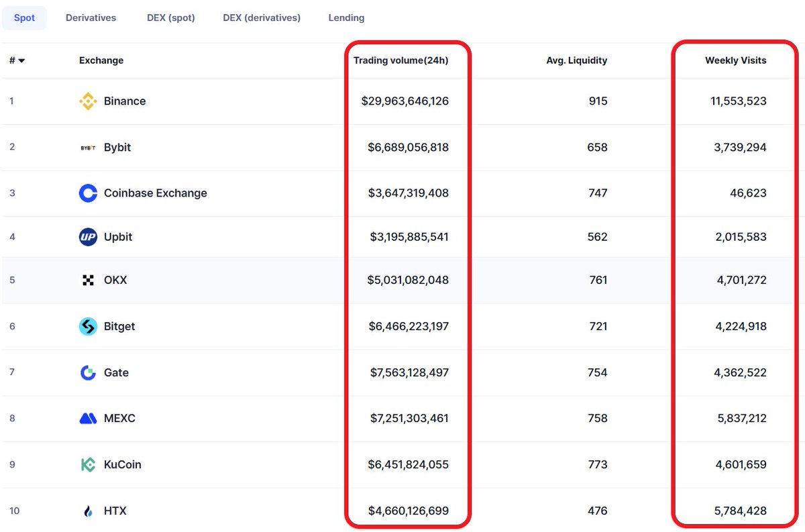Click Upbit volume $3,195,885,541
Viewport: 805px width, 532px height.
coord(409,237)
